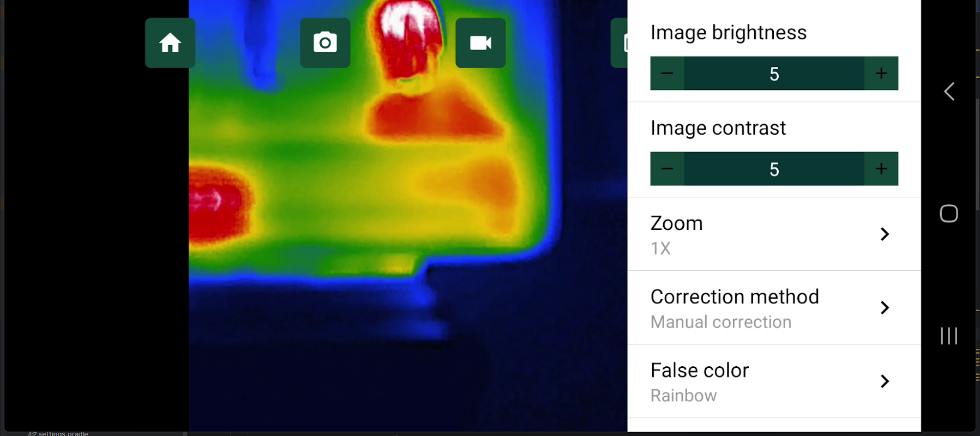Open Correction method Manual correction entry
980x436 pixels.
(x=774, y=308)
